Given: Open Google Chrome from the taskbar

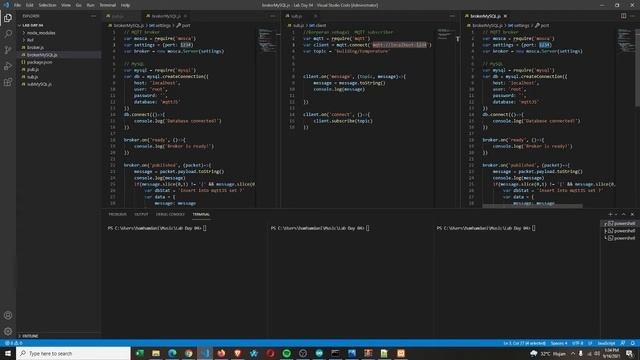Looking at the screenshot, I should [189, 353].
